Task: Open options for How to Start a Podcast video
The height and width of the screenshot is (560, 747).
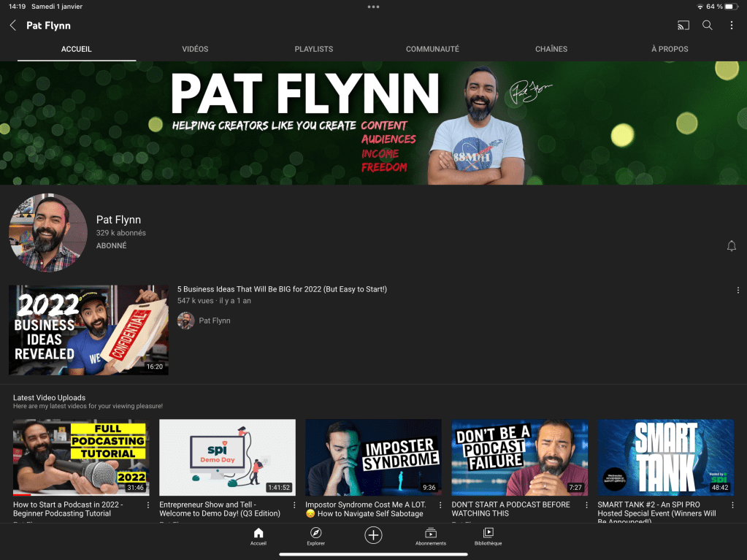Action: tap(148, 505)
